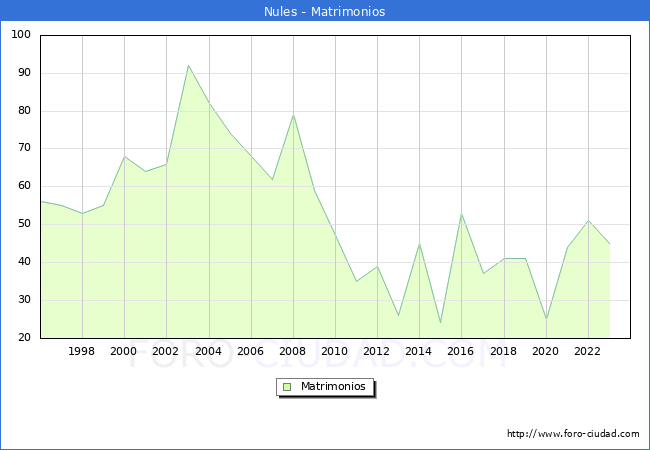Click the x-axis year 2006
Viewport: 650px width, 450px height.
250,351
